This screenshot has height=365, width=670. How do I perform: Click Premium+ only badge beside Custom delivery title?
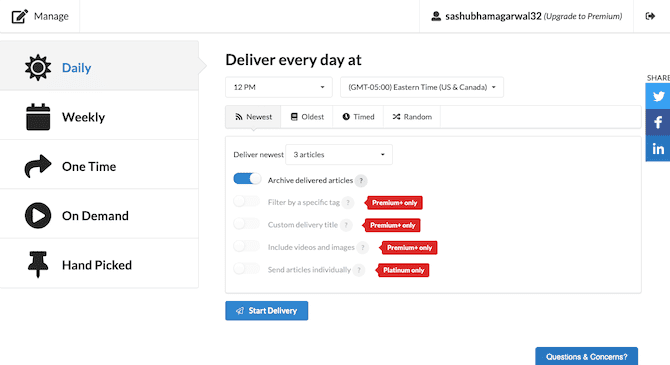click(392, 225)
